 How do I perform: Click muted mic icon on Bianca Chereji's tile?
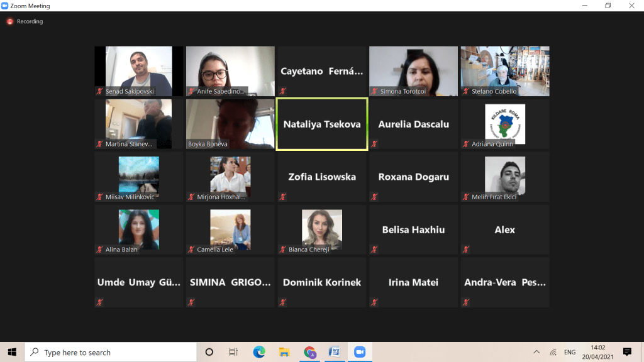(x=282, y=250)
